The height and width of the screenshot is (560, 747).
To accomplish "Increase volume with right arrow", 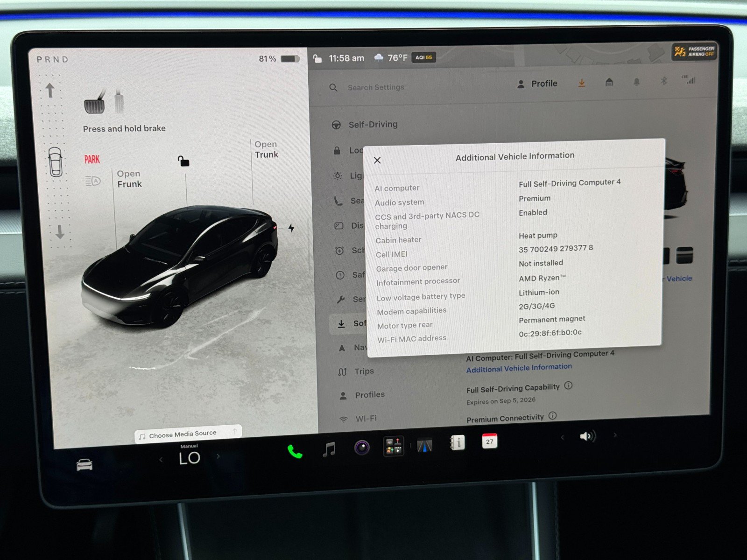I will tap(615, 435).
